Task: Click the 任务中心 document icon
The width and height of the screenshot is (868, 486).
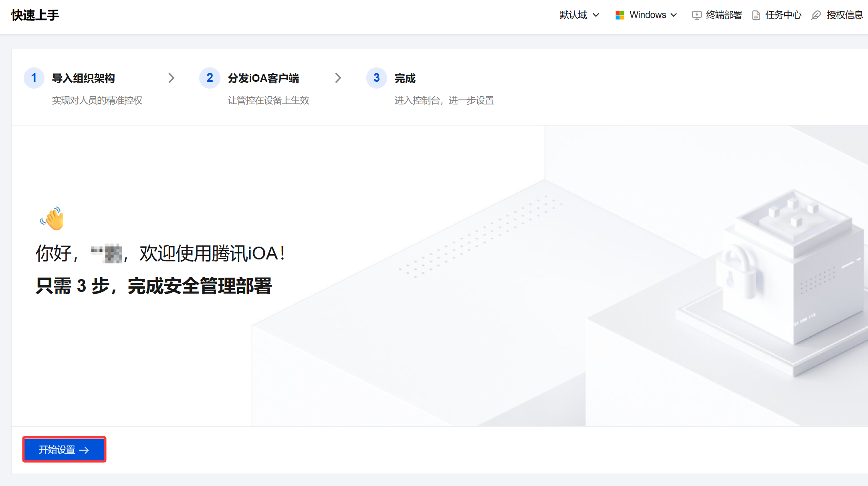Action: click(x=756, y=15)
